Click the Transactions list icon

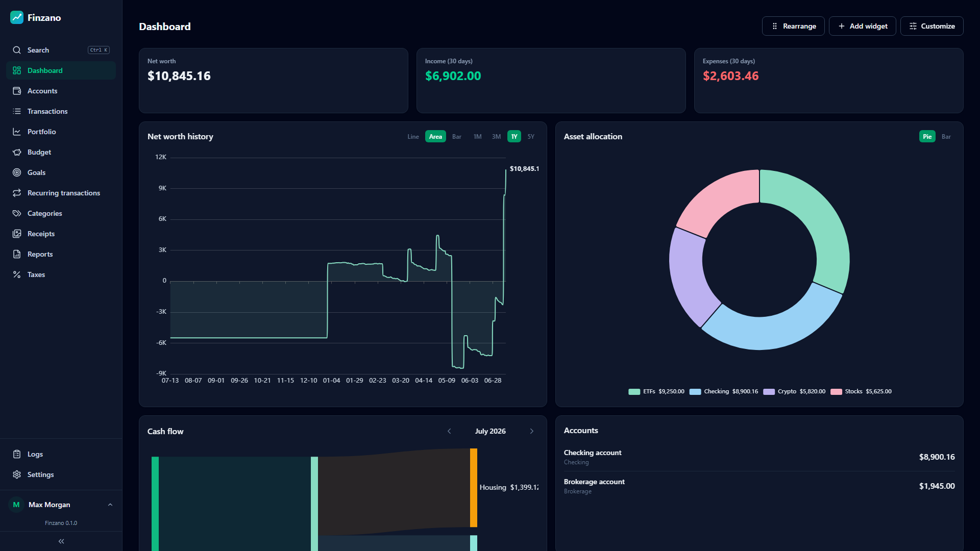click(x=17, y=111)
